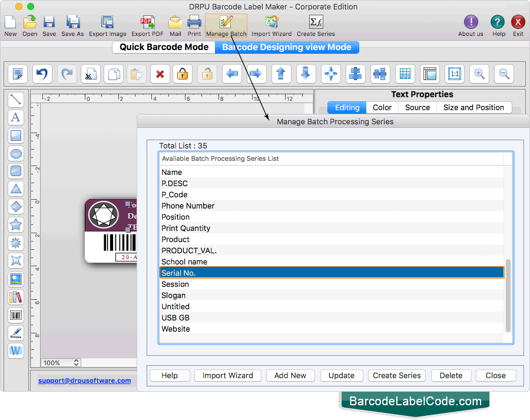
Task: Move object up with the up arrow
Action: (x=281, y=74)
